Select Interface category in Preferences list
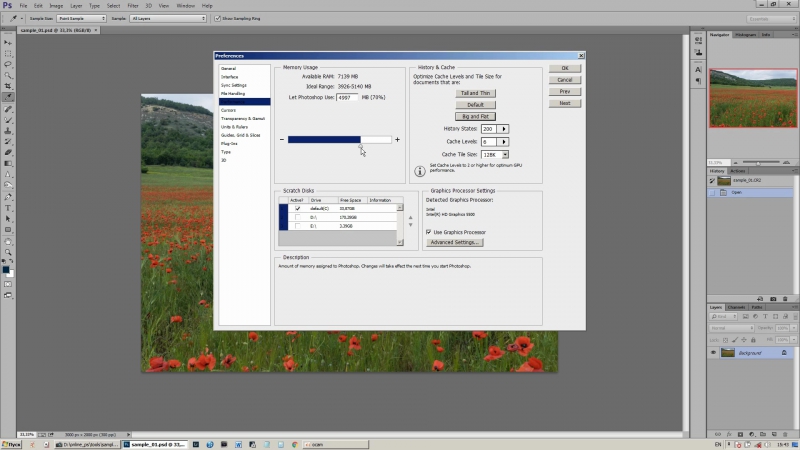The height and width of the screenshot is (450, 800). pyautogui.click(x=230, y=77)
